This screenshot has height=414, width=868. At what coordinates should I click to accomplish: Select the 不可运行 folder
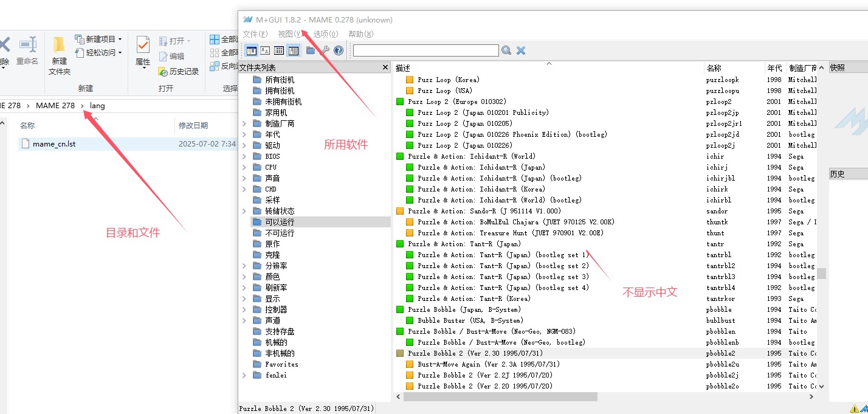[280, 233]
